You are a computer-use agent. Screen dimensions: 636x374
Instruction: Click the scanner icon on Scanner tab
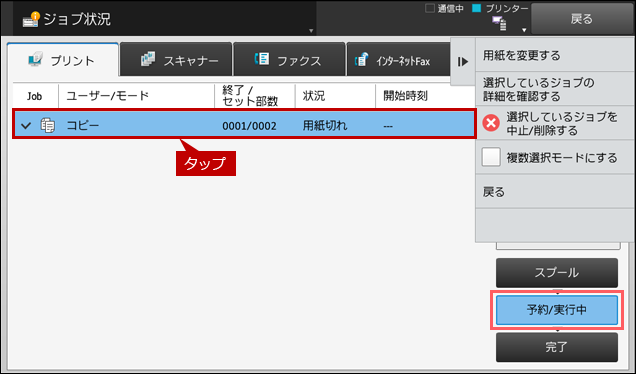(x=148, y=59)
